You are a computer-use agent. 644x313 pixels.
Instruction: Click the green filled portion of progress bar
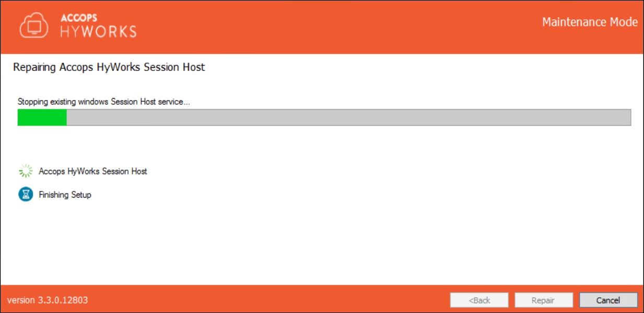coord(42,117)
